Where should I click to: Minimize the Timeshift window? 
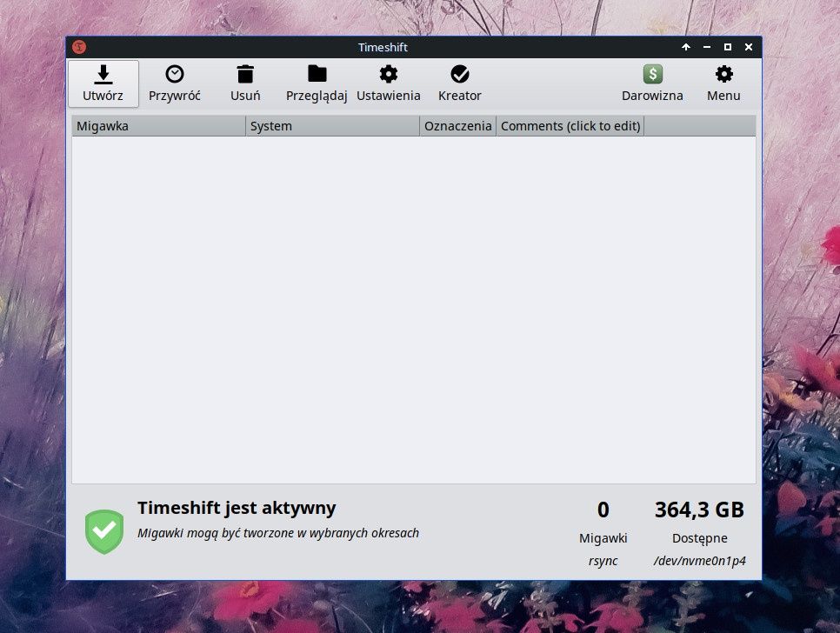tap(707, 47)
